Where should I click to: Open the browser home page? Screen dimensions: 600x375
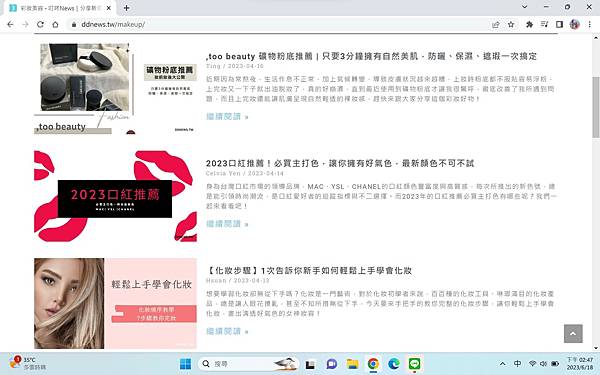pos(55,24)
